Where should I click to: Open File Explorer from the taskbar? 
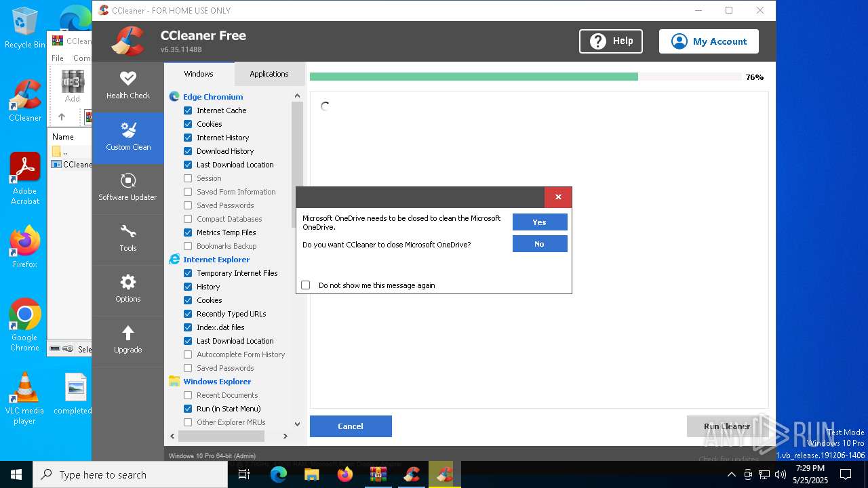312,474
